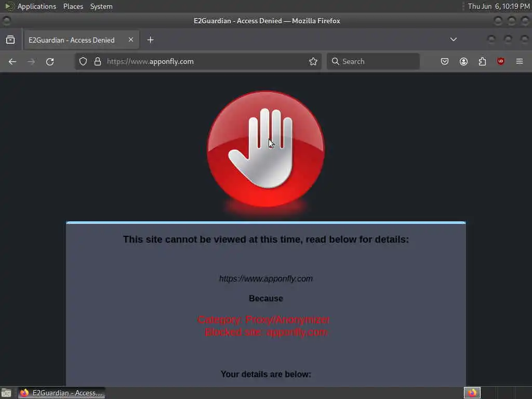The height and width of the screenshot is (399, 532).
Task: Click the clock showing Thu Jun 6
Action: 498,6
